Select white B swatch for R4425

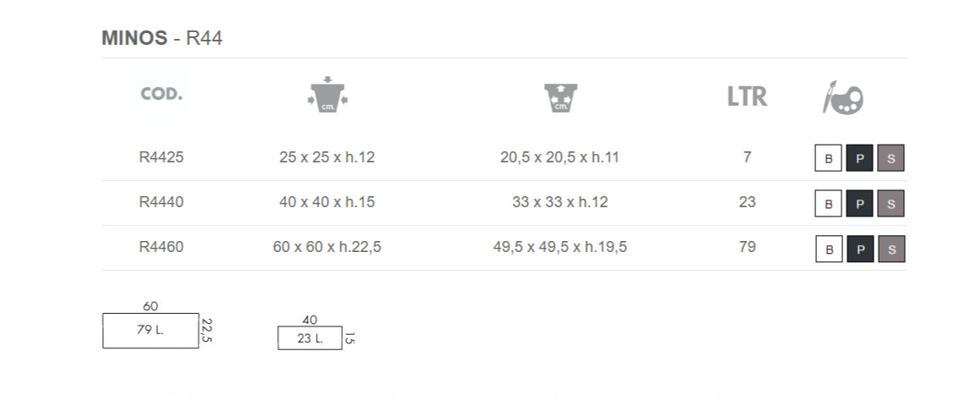[828, 158]
